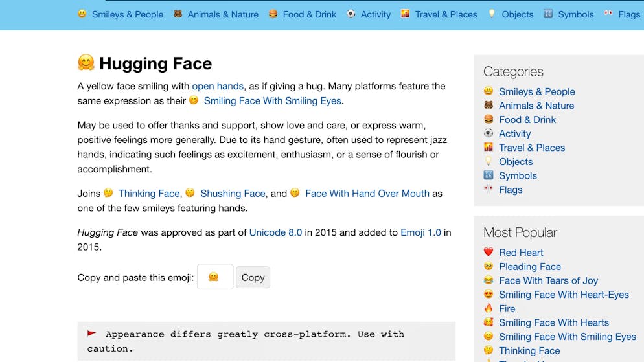Open Travel & Places in top navigation

point(446,14)
